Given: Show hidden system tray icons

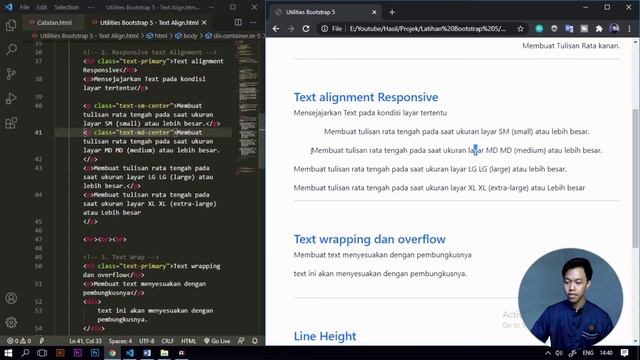Looking at the screenshot, I should [548, 353].
